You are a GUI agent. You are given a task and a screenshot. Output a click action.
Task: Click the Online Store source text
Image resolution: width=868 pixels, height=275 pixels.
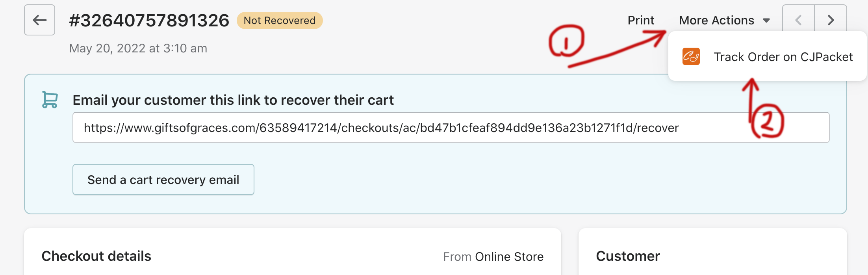click(x=509, y=257)
